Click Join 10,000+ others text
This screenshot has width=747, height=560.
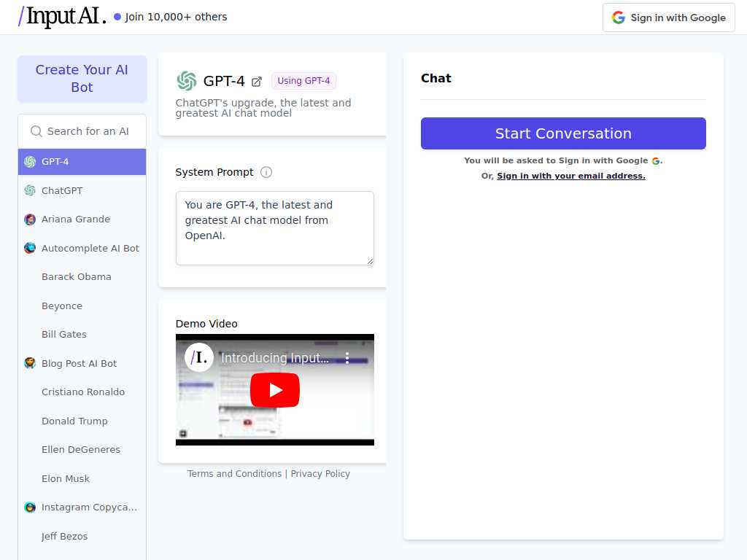tap(176, 17)
